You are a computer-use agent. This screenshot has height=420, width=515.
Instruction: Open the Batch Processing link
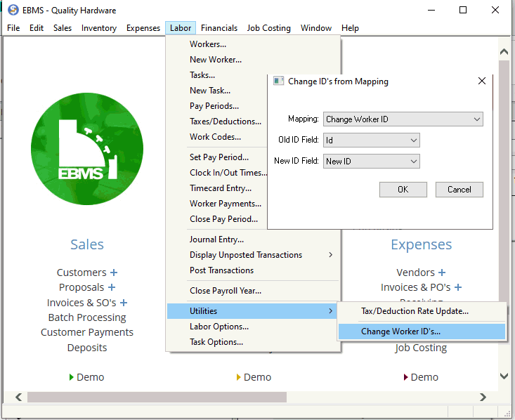click(87, 317)
